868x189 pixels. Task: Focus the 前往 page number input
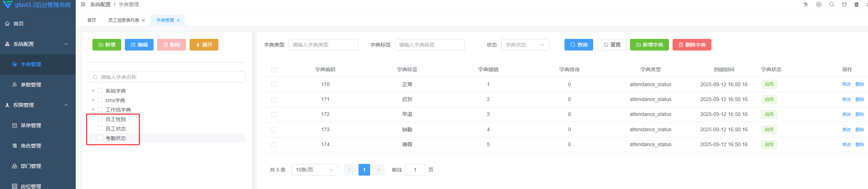tap(415, 170)
